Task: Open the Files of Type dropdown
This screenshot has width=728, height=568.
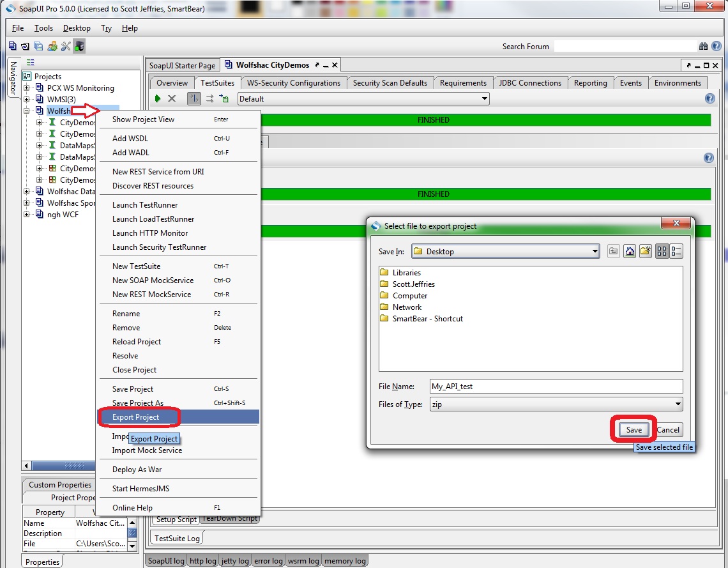Action: tap(678, 404)
